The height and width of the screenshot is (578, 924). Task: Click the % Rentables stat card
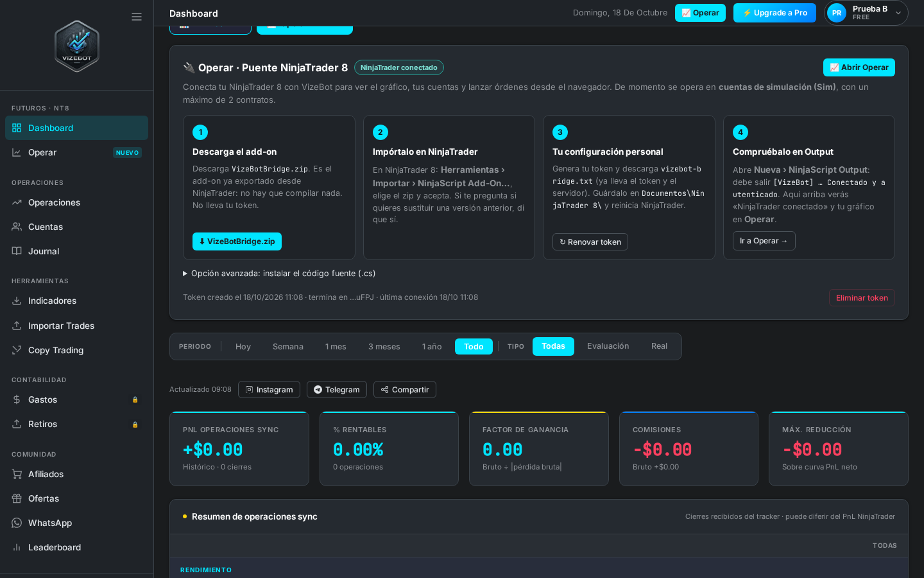(389, 449)
